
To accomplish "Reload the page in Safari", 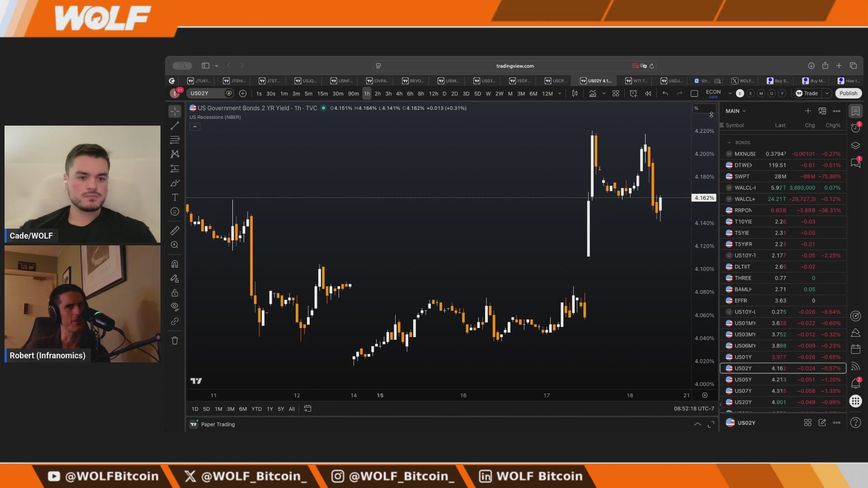I will [x=651, y=66].
